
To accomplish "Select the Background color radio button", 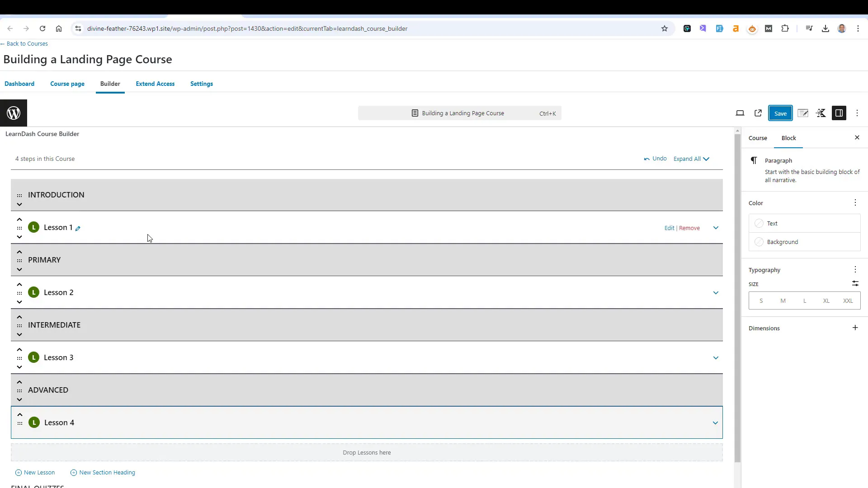I will [759, 242].
